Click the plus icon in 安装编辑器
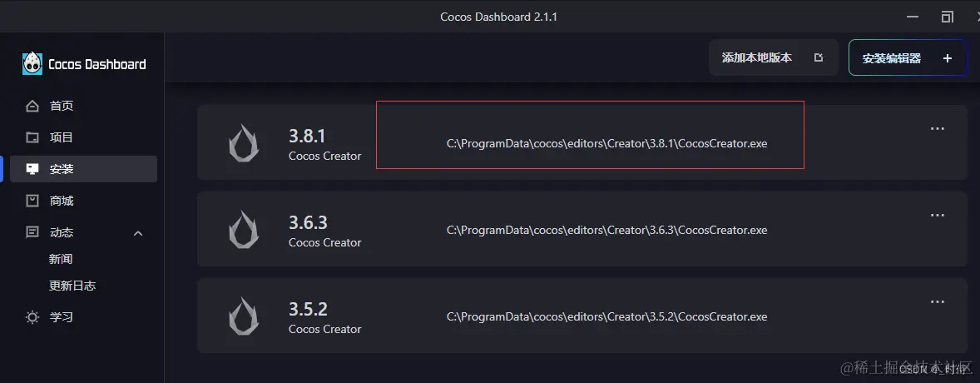This screenshot has width=980, height=383. click(948, 58)
